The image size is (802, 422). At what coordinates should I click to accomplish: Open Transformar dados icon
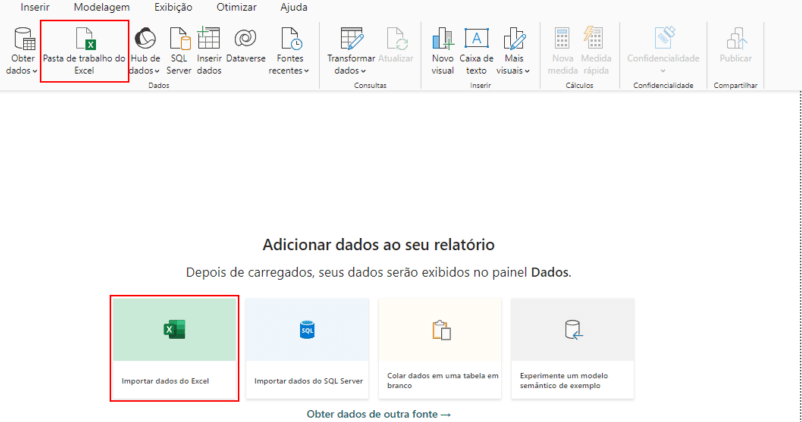[352, 39]
